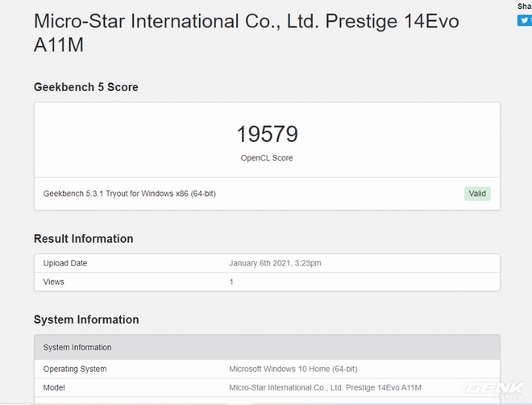Click the green Valid badge
532x405 pixels.
[x=477, y=194]
